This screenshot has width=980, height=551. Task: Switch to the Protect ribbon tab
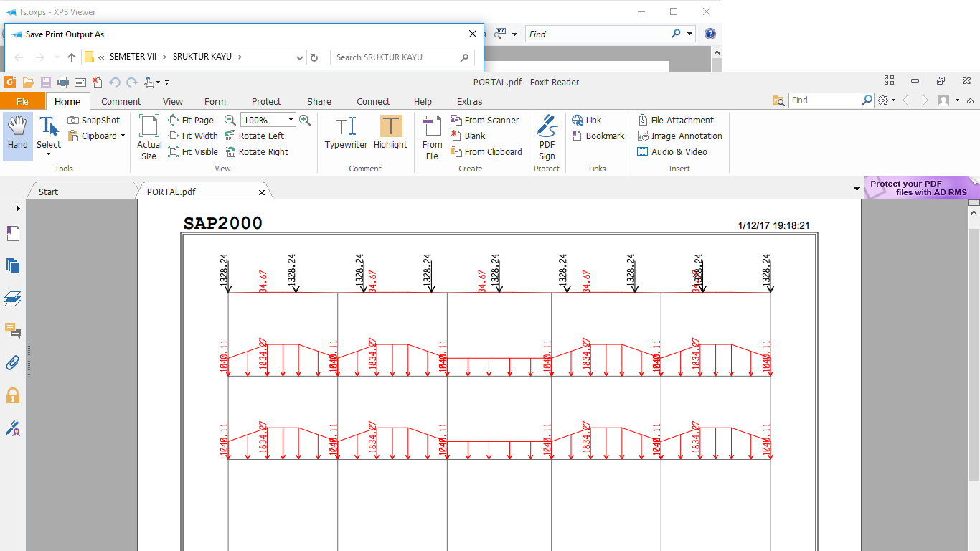click(266, 101)
